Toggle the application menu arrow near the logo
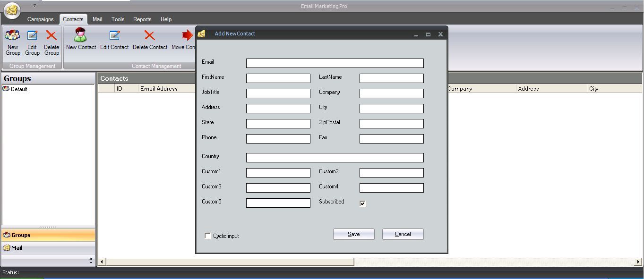The height and width of the screenshot is (279, 644). 34,6
